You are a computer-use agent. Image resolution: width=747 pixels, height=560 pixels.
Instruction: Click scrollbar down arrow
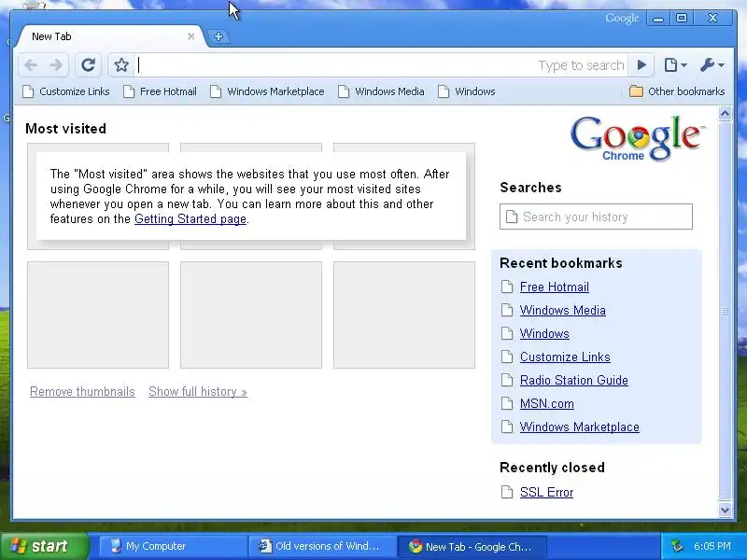coord(725,510)
